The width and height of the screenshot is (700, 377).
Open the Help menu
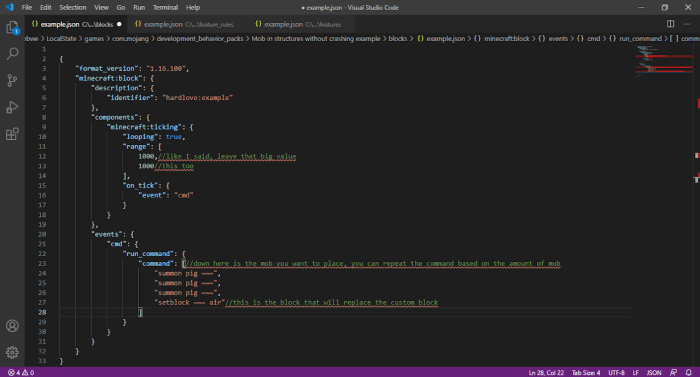[193, 7]
